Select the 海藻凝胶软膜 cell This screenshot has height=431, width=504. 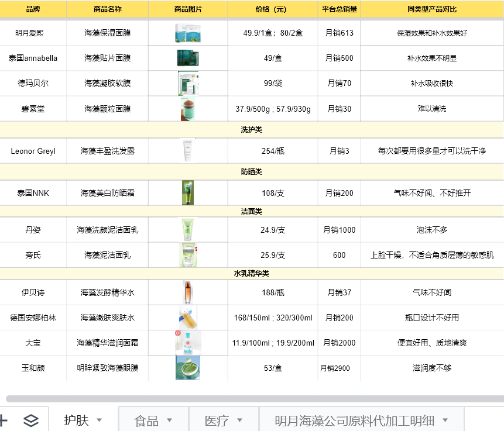(107, 83)
